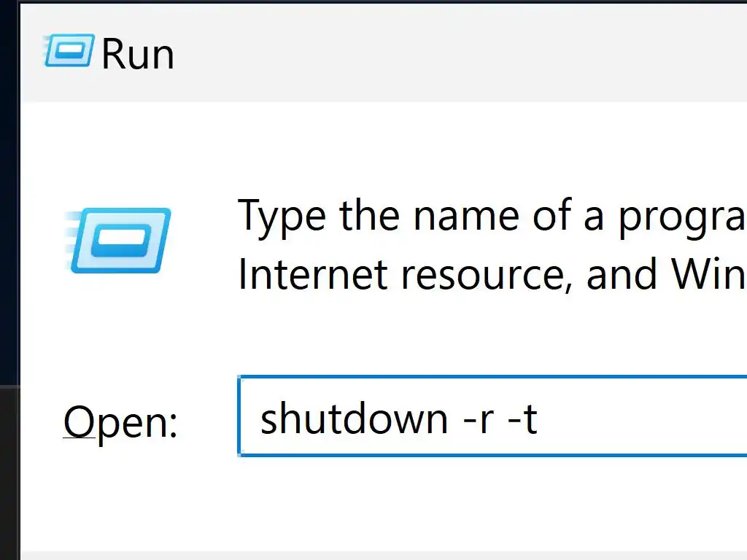Click the underlined O of the Open label
This screenshot has width=747, height=560.
pos(80,421)
